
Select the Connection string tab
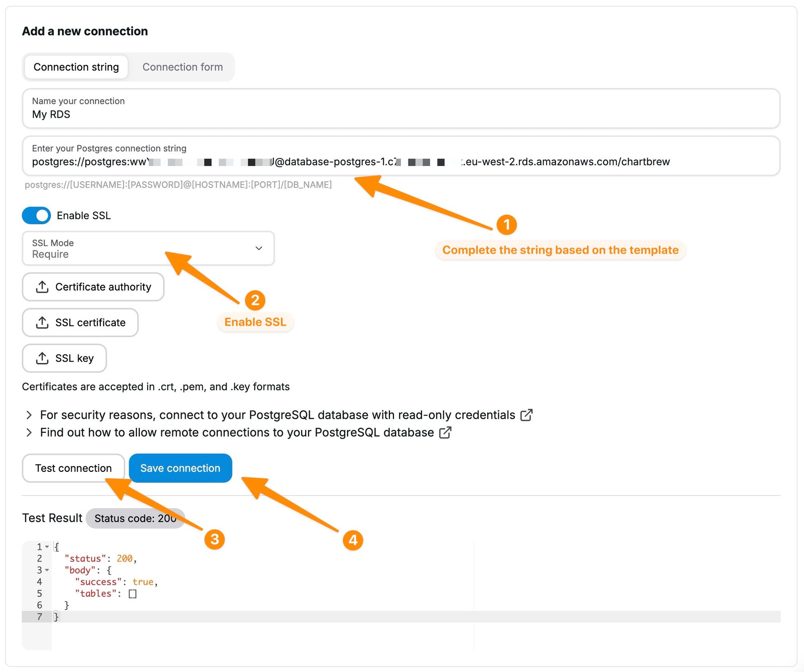click(76, 67)
